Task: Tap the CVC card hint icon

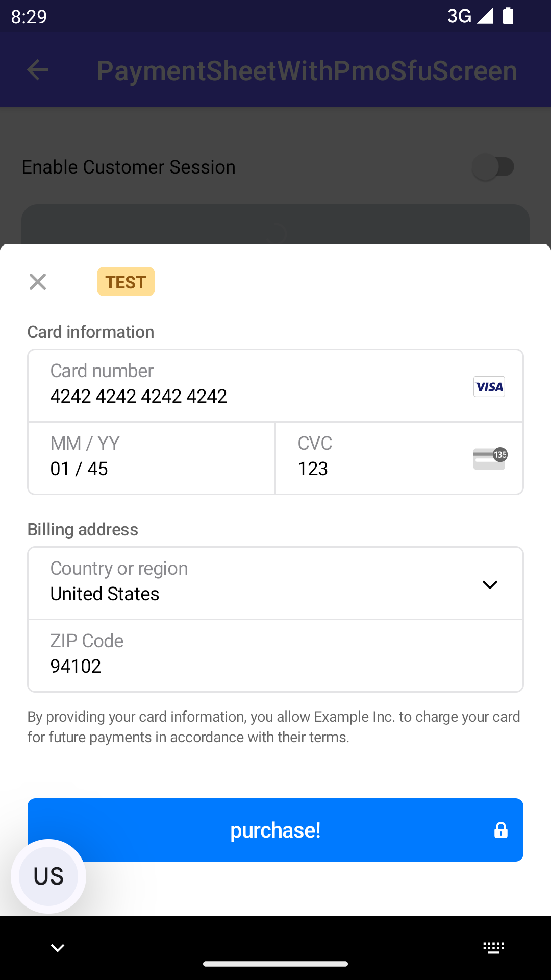Action: coord(490,458)
